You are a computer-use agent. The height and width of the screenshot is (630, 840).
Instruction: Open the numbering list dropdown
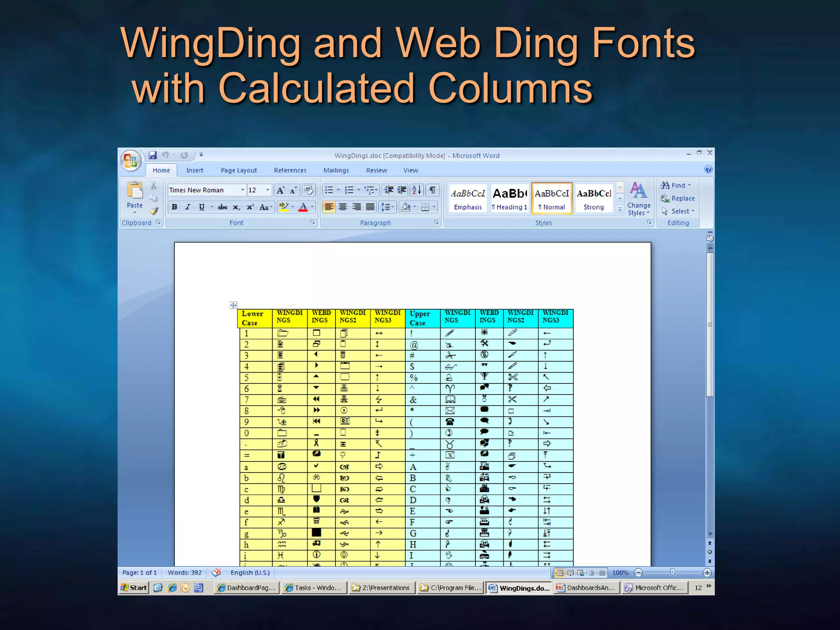pyautogui.click(x=358, y=190)
